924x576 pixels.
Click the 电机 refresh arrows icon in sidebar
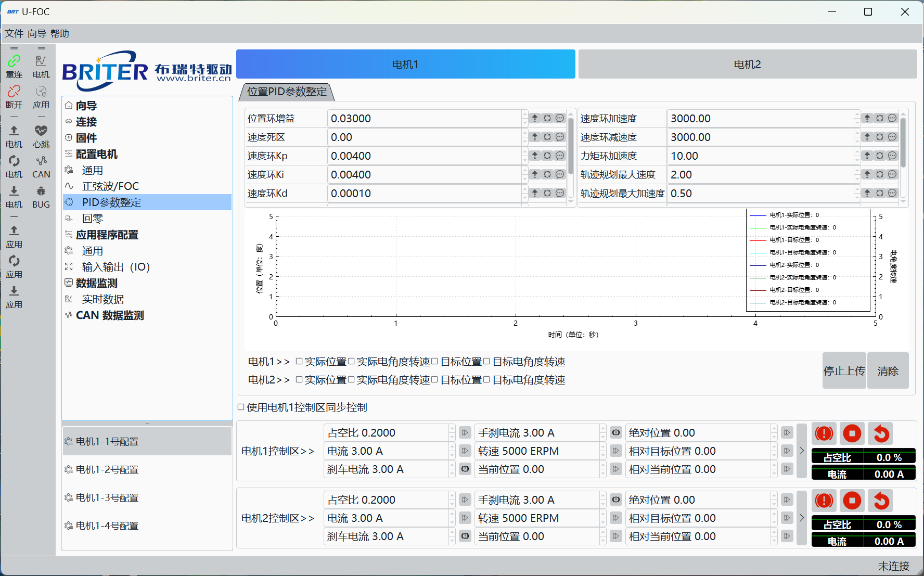(14, 161)
